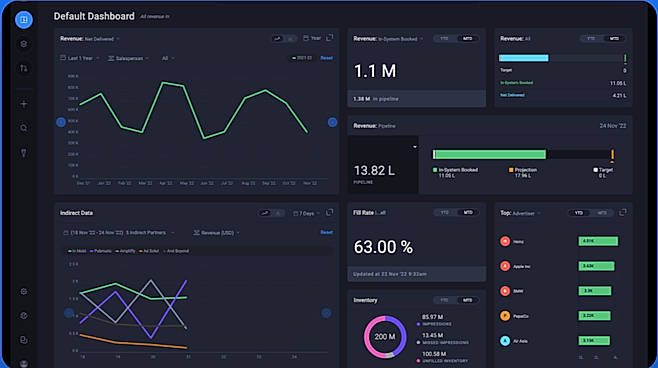Go to next period on Revenue chart

[x=332, y=122]
